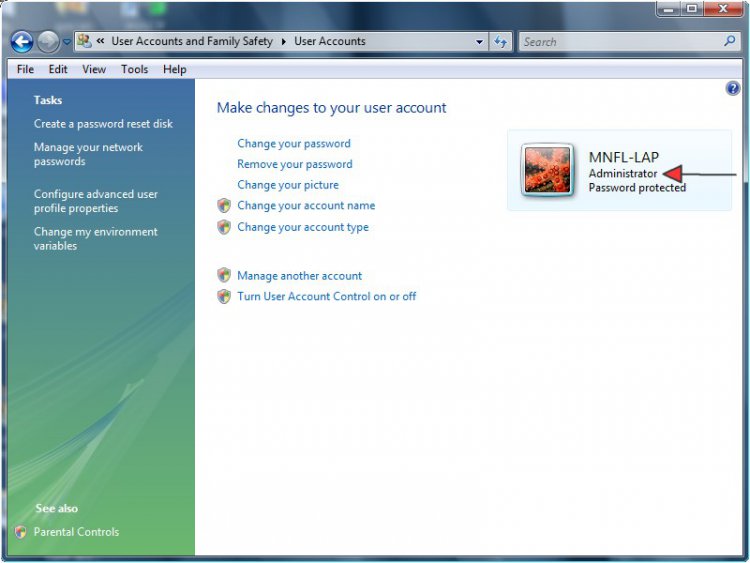
Task: Open the Tools menu
Action: coord(134,69)
